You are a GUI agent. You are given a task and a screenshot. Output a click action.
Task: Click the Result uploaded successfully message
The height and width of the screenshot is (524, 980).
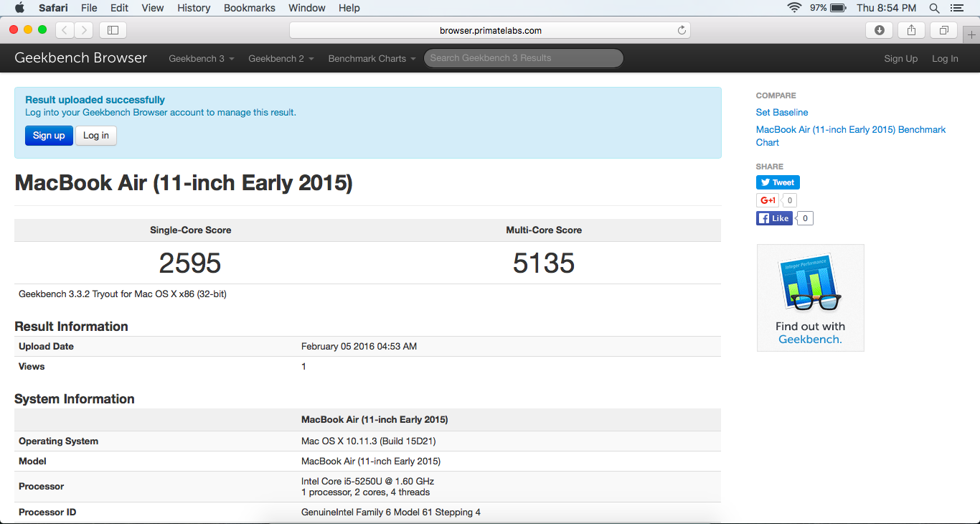pyautogui.click(x=95, y=100)
